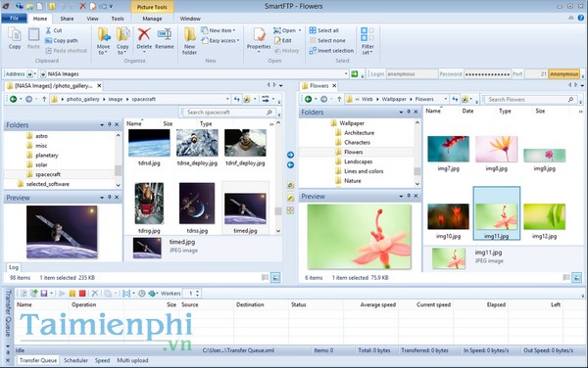Viewport: 588px width, 368px height.
Task: Click Invert selection in ribbon
Action: pyautogui.click(x=331, y=51)
